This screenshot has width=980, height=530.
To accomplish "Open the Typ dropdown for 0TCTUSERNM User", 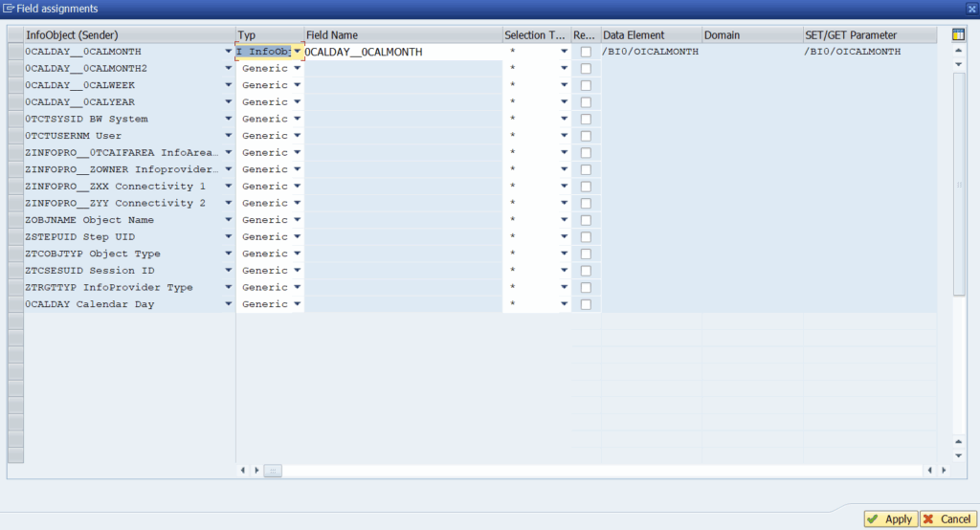I will (x=298, y=136).
